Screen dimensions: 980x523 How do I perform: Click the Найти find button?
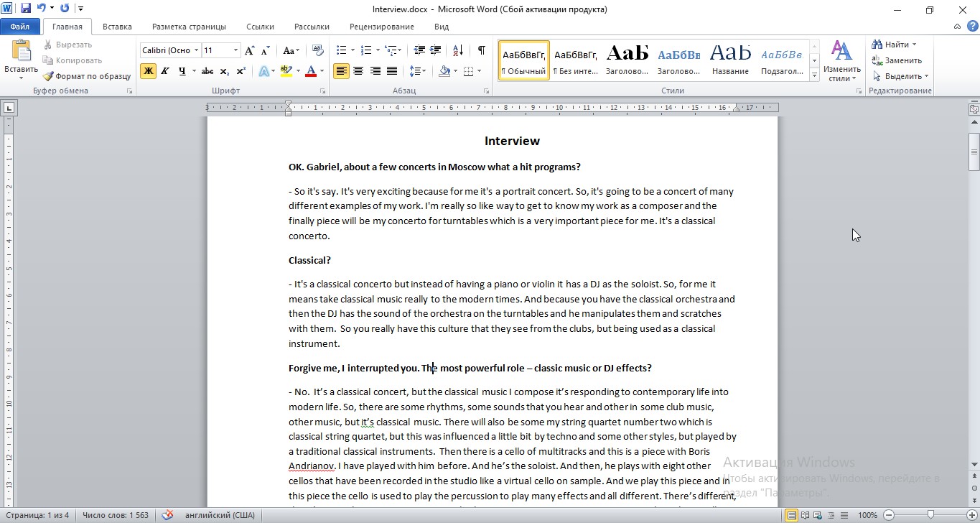click(x=895, y=45)
